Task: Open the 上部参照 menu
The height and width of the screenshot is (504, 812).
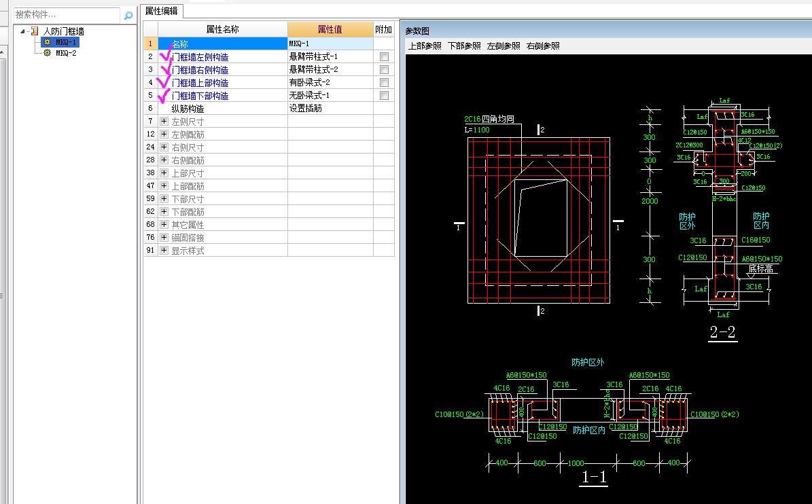Action: pyautogui.click(x=425, y=46)
